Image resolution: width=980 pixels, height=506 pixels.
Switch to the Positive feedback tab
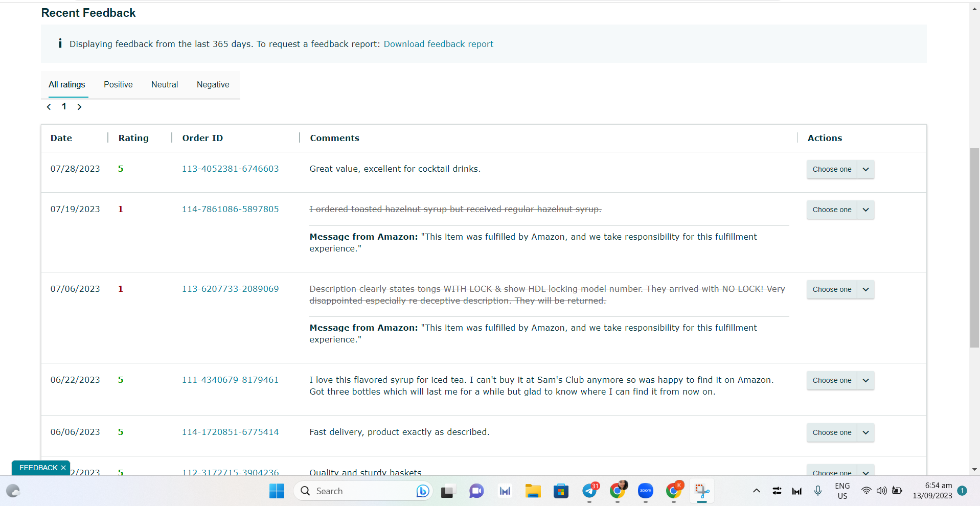[118, 84]
